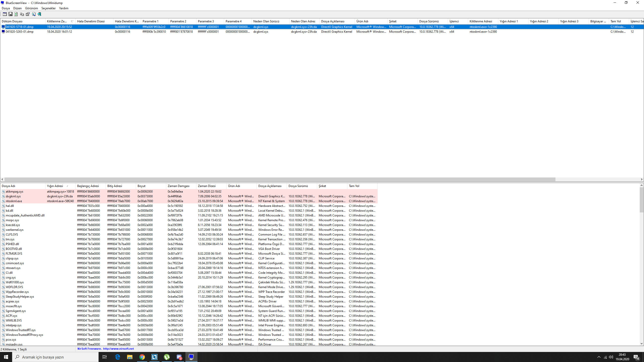Select Düzen menu item
Viewport: 644px width, 362px height.
pos(17,8)
